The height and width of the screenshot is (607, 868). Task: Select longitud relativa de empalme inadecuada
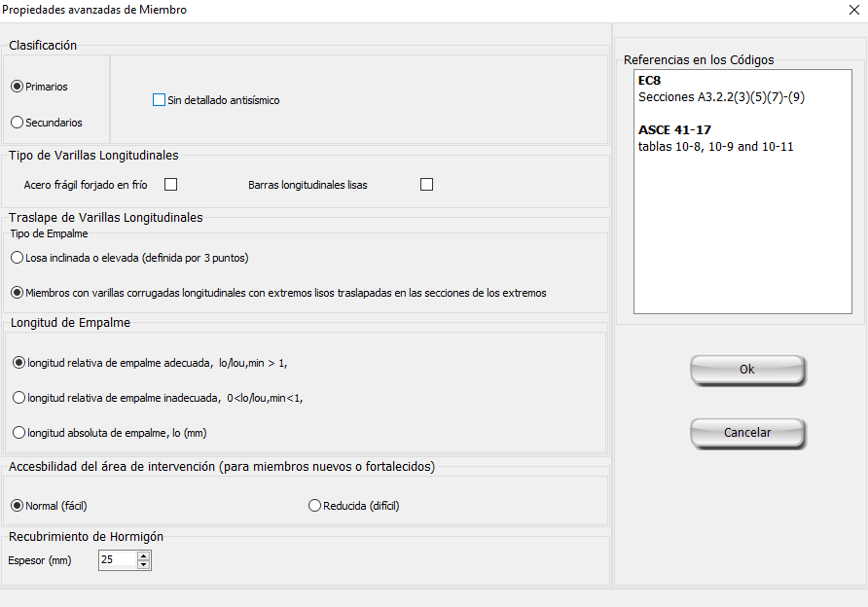point(18,398)
